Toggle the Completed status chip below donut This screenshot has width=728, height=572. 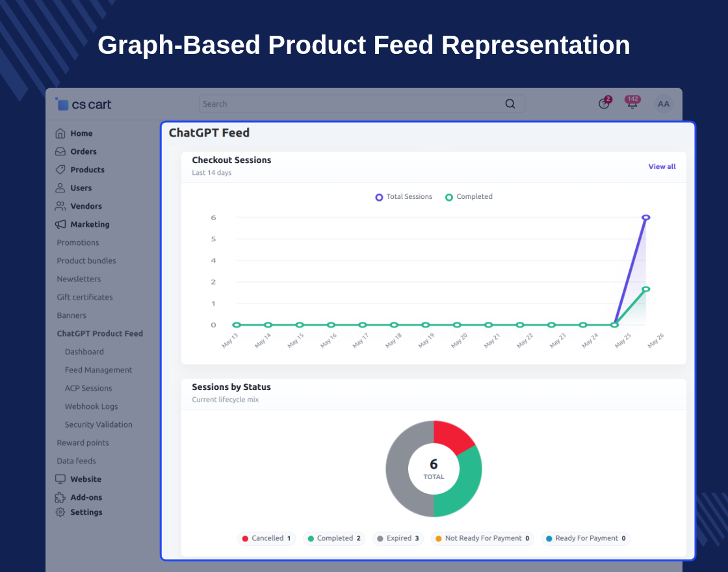(x=334, y=539)
